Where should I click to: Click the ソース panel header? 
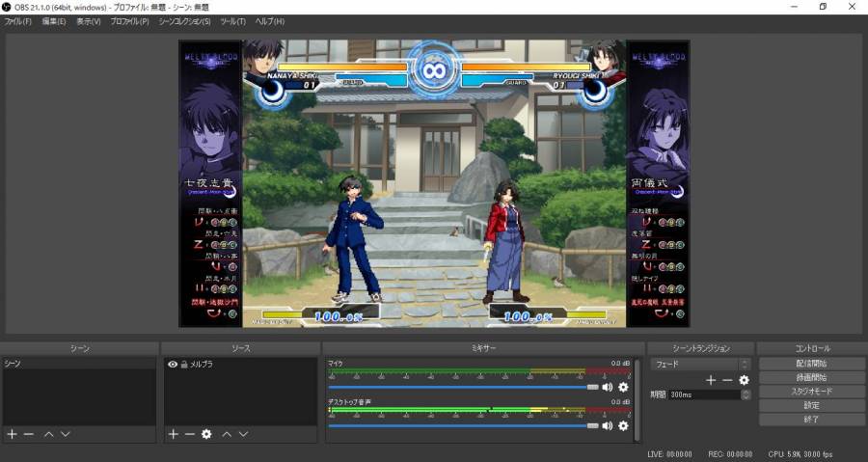click(x=240, y=348)
